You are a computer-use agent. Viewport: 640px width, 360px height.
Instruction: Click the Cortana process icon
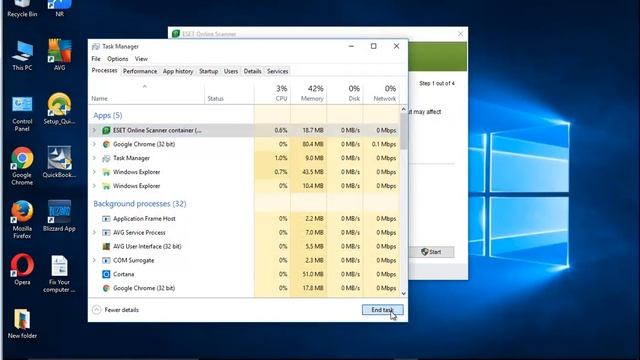tap(106, 274)
